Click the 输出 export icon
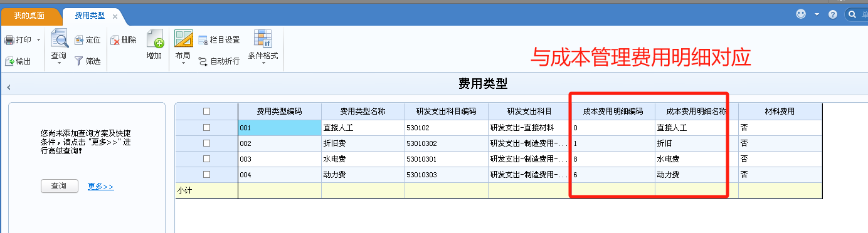This screenshot has height=233, width=868. tap(9, 61)
